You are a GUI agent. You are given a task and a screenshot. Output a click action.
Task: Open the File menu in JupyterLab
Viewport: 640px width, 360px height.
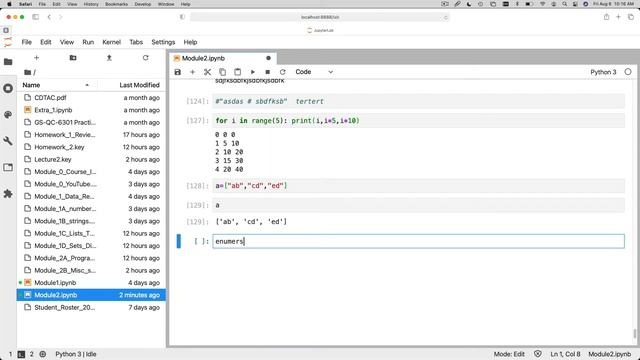tap(27, 42)
